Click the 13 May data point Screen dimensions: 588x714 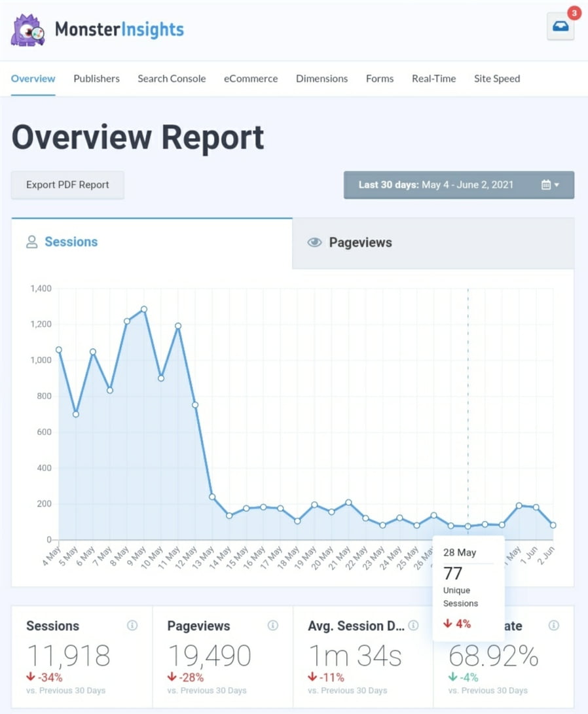(212, 497)
